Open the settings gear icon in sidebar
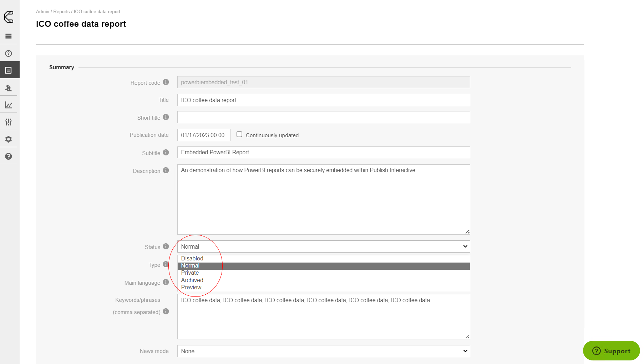This screenshot has height=364, width=644. 9,139
